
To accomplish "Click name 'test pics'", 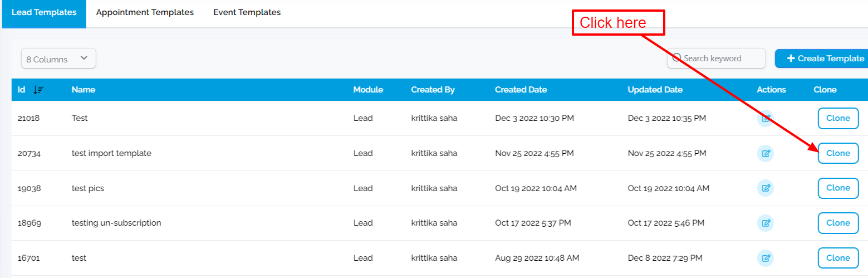I will click(88, 188).
